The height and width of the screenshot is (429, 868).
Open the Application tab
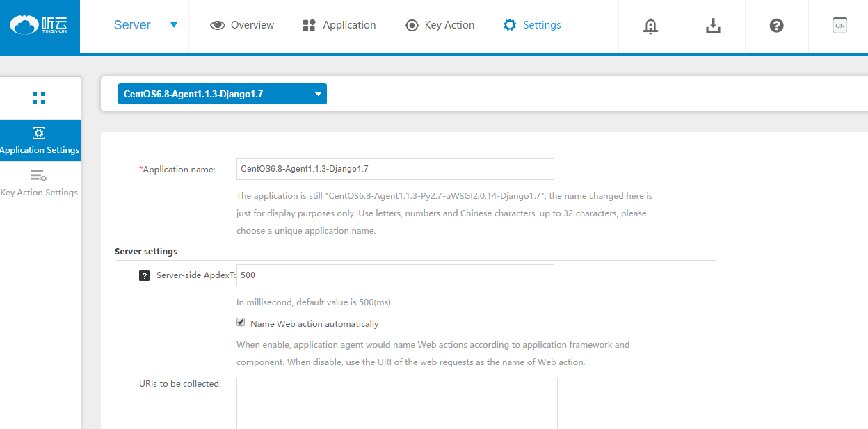(x=339, y=25)
